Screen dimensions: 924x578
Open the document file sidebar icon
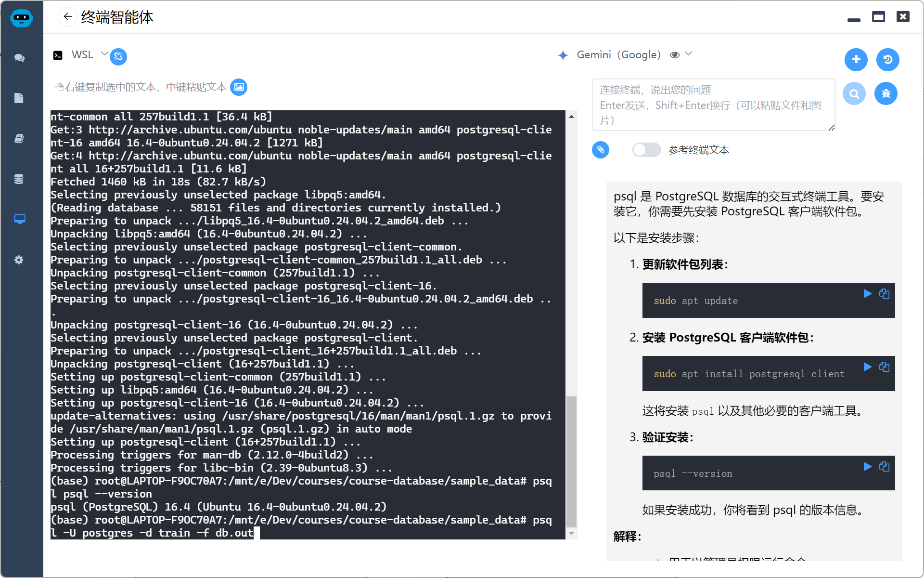19,98
